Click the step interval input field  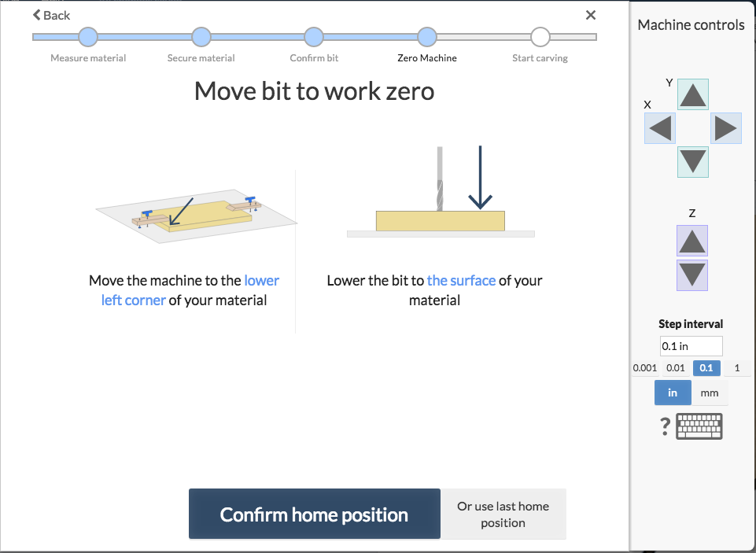pyautogui.click(x=691, y=346)
